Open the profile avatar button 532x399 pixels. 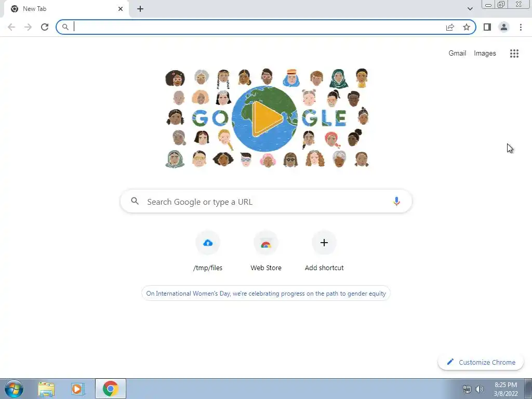pyautogui.click(x=504, y=27)
